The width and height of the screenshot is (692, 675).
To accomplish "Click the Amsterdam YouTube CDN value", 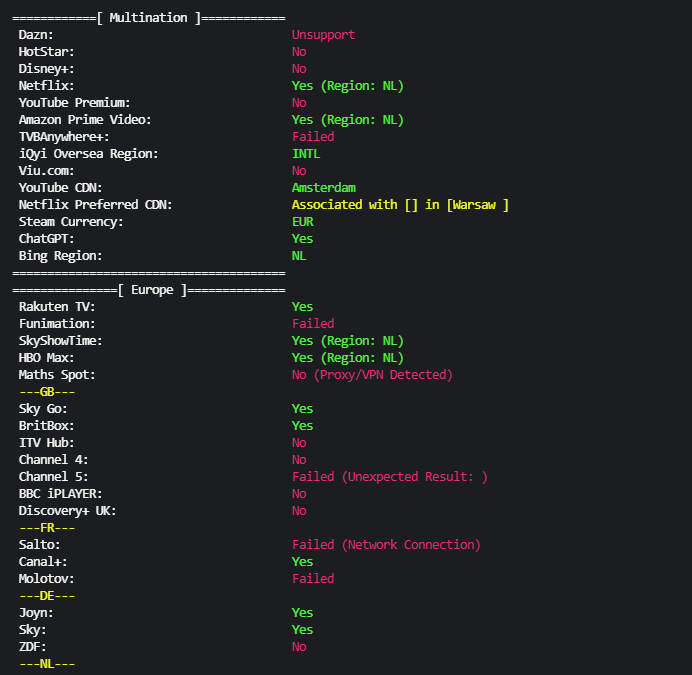I will (323, 188).
